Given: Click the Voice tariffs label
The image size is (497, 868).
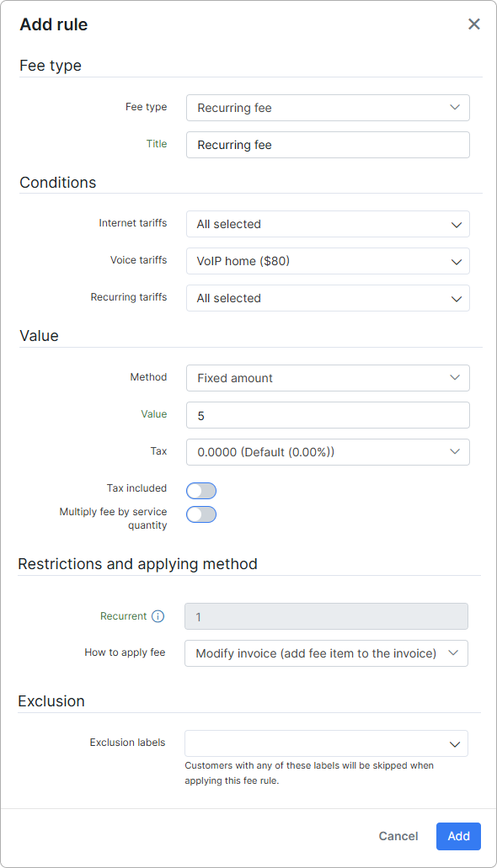Looking at the screenshot, I should coord(138,259).
